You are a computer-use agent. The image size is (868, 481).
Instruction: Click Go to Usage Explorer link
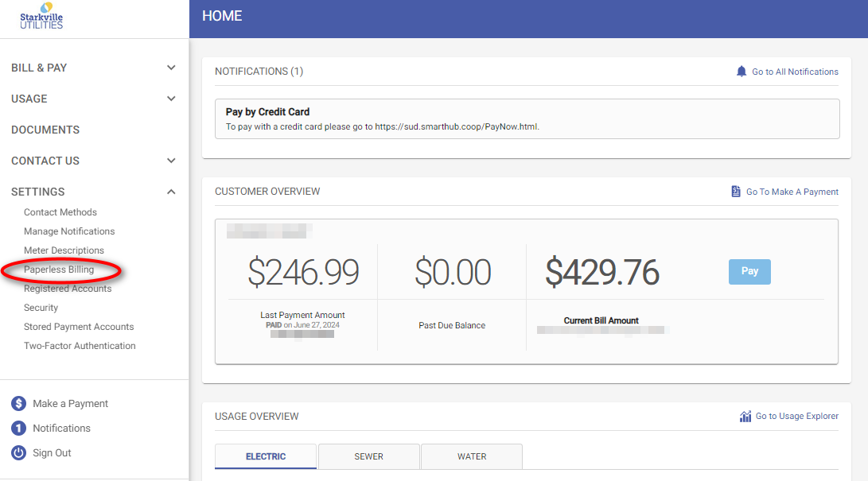point(797,416)
